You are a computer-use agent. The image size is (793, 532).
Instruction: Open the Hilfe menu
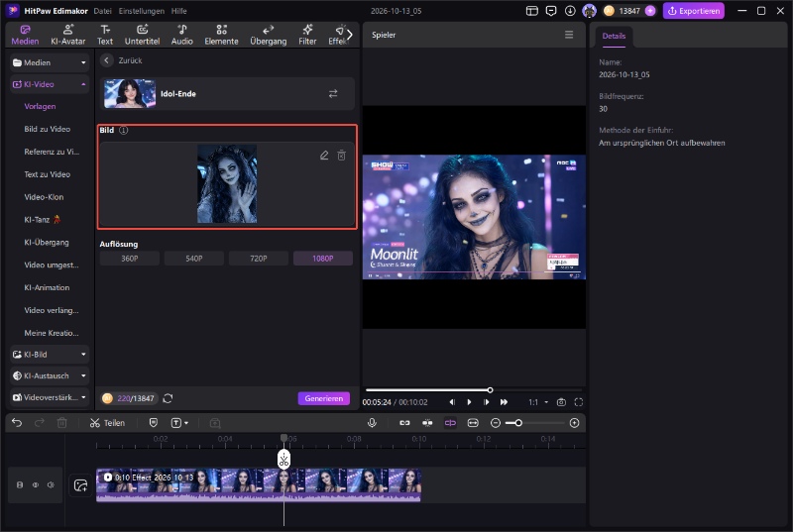(x=178, y=11)
